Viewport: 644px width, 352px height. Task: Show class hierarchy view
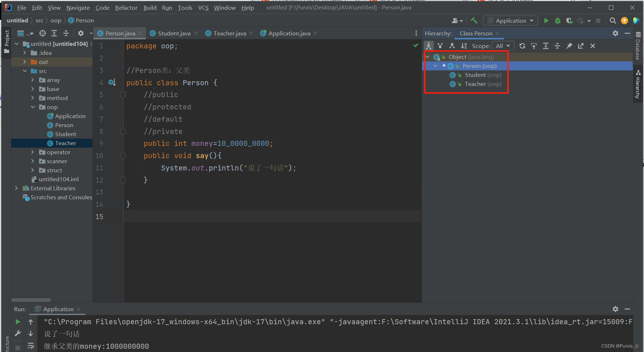click(428, 46)
